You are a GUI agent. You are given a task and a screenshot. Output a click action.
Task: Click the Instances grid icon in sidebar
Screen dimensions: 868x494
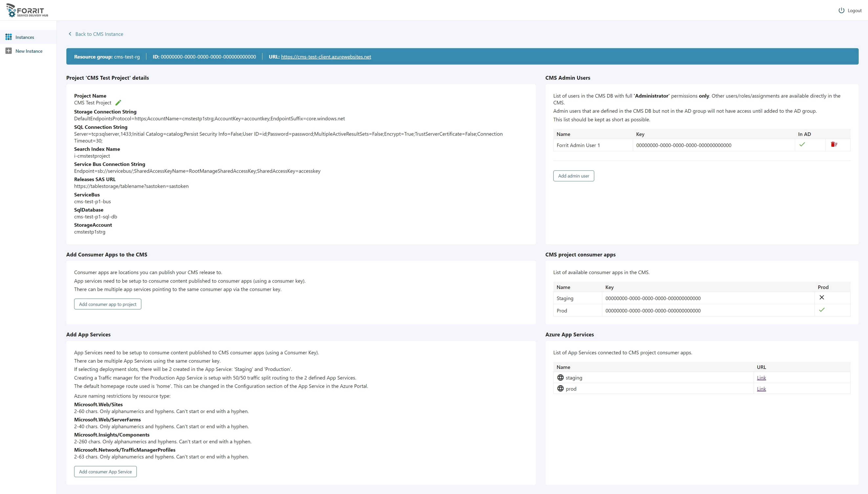click(x=9, y=37)
